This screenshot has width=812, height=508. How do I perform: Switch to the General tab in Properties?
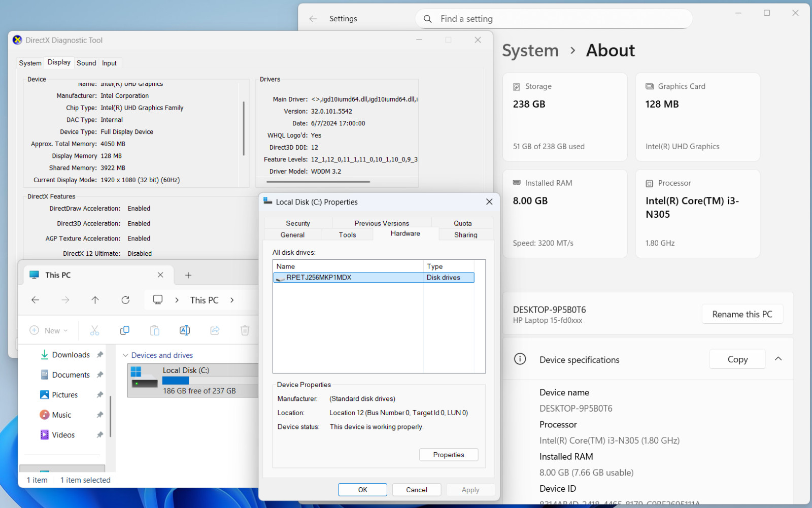click(293, 235)
